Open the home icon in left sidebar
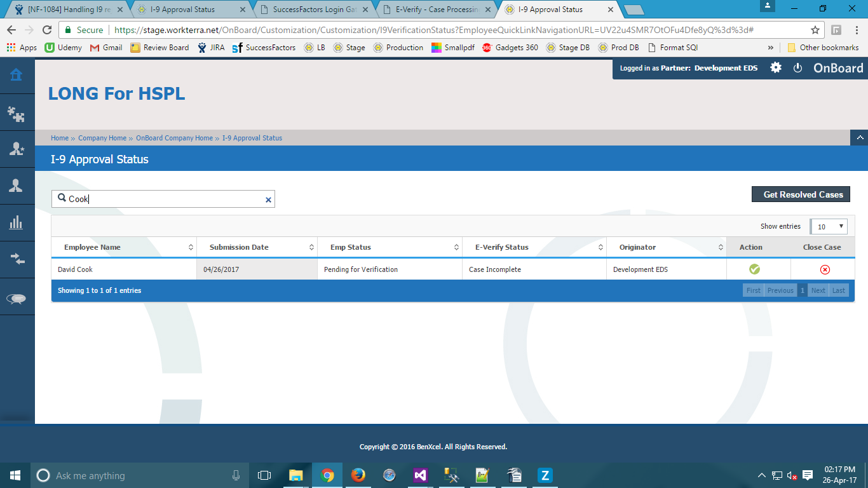This screenshot has width=868, height=488. pos(17,75)
